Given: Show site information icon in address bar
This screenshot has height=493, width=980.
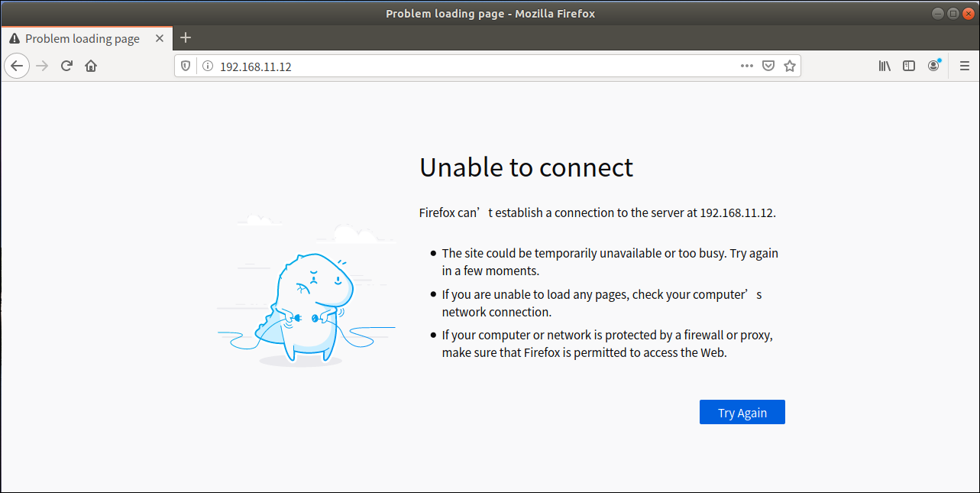Looking at the screenshot, I should pos(207,66).
